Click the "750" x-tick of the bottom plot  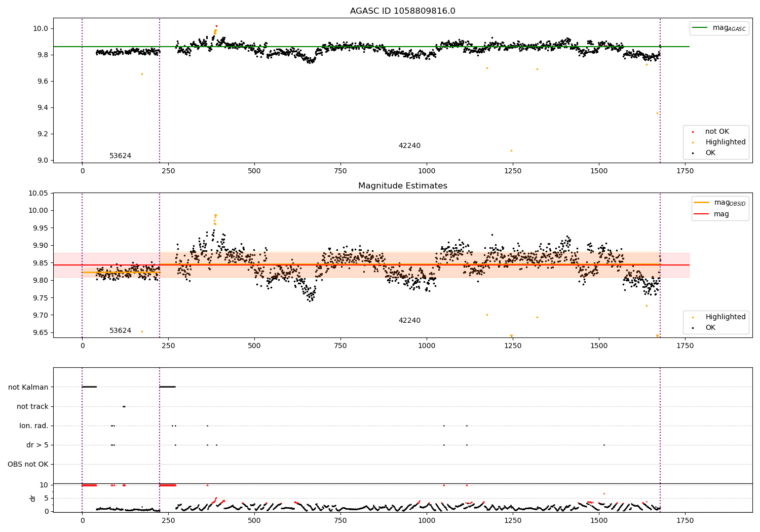click(x=340, y=520)
